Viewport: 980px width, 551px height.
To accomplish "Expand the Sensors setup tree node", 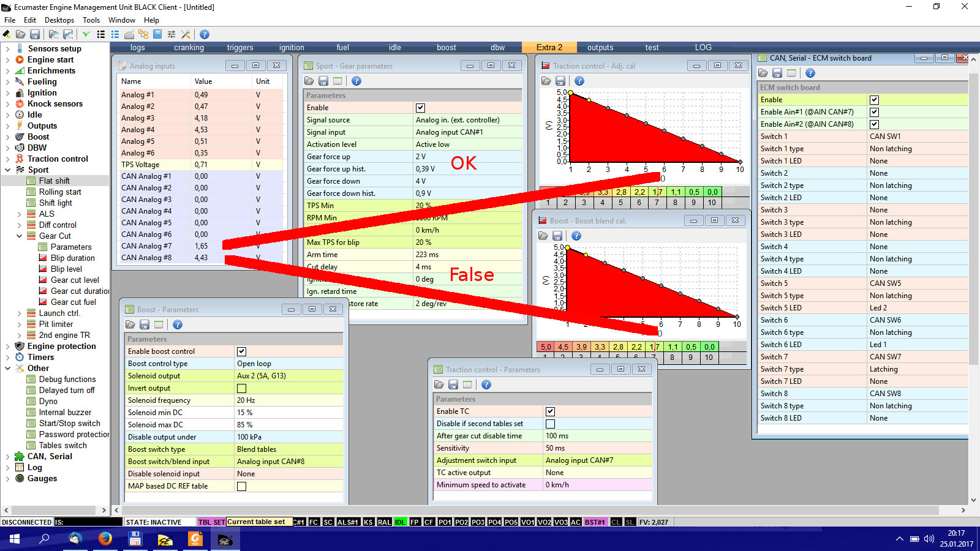I will [7, 48].
